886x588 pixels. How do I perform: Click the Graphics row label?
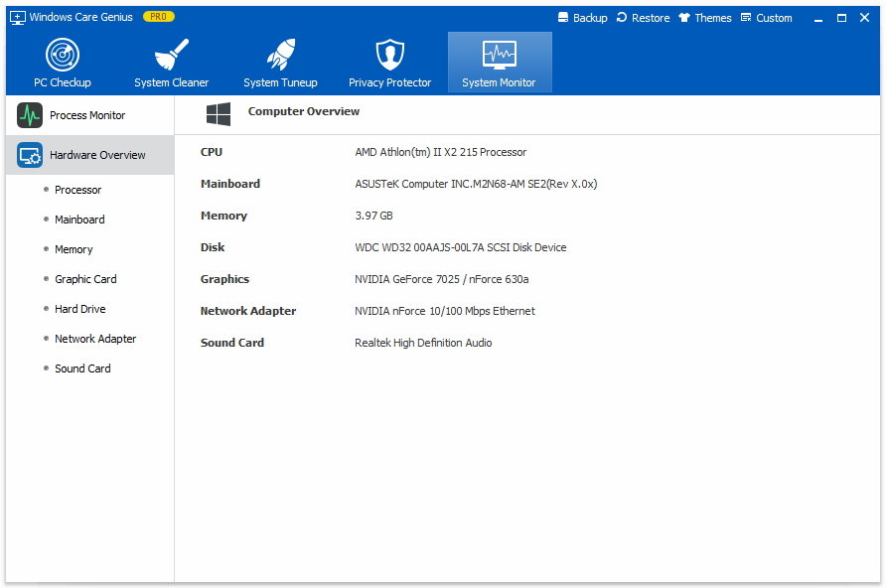pyautogui.click(x=224, y=279)
